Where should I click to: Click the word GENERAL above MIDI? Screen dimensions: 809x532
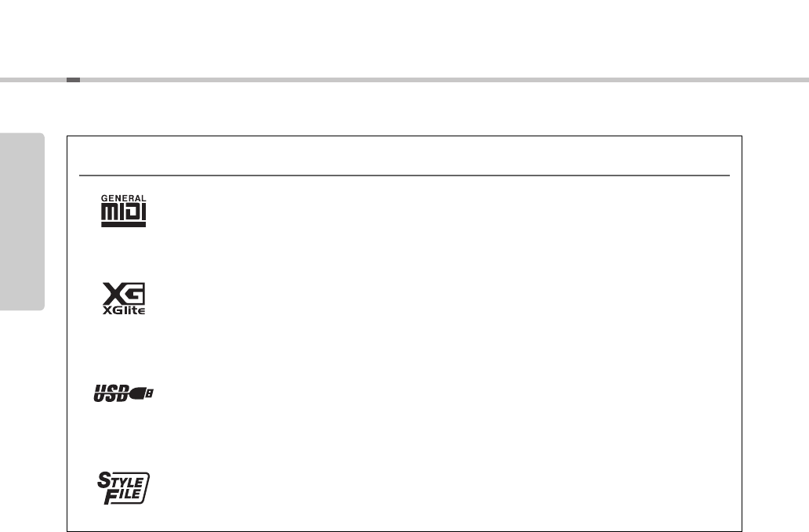pyautogui.click(x=123, y=198)
